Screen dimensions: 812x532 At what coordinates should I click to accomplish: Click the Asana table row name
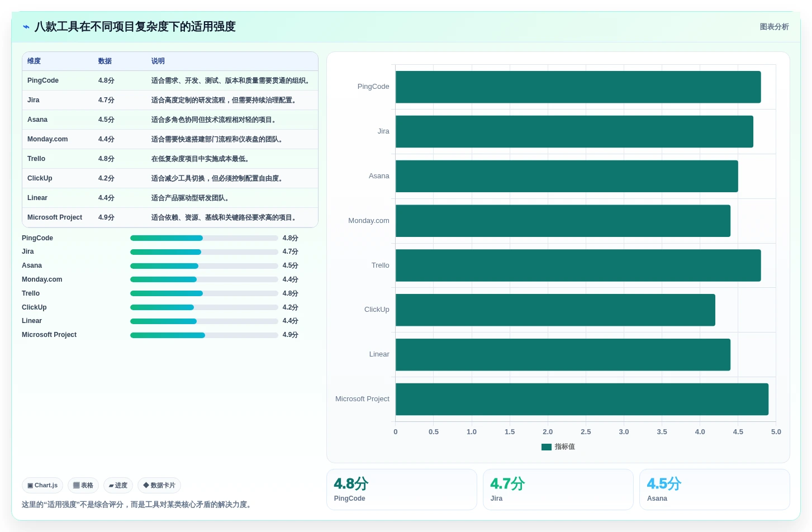coord(37,120)
